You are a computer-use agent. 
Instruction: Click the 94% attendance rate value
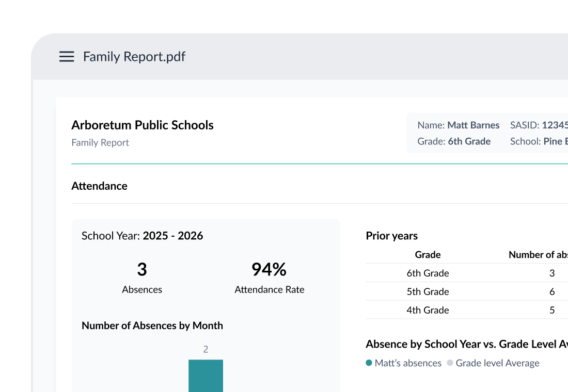269,269
